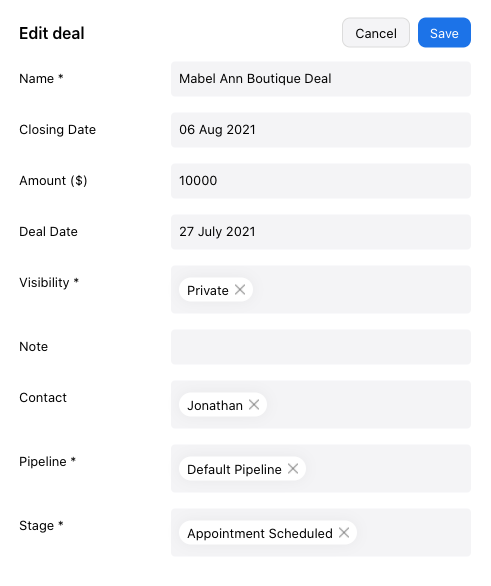Click into the empty Note field
Screen dimensions: 491x586
(321, 347)
